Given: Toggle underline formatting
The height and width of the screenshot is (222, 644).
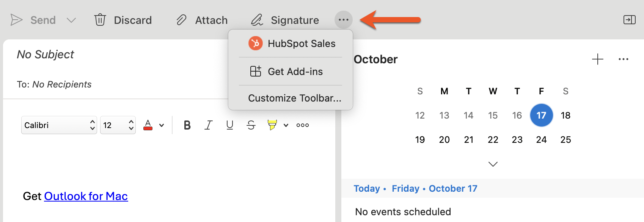Looking at the screenshot, I should point(229,125).
